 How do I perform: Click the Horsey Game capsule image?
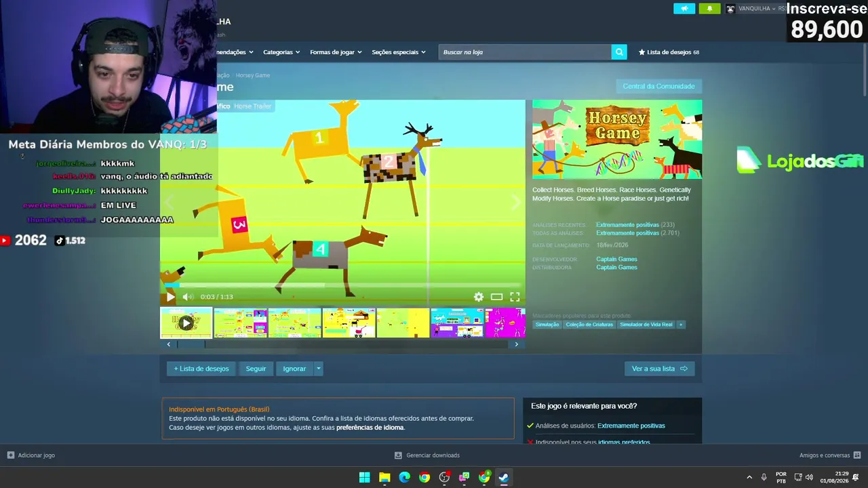(617, 140)
